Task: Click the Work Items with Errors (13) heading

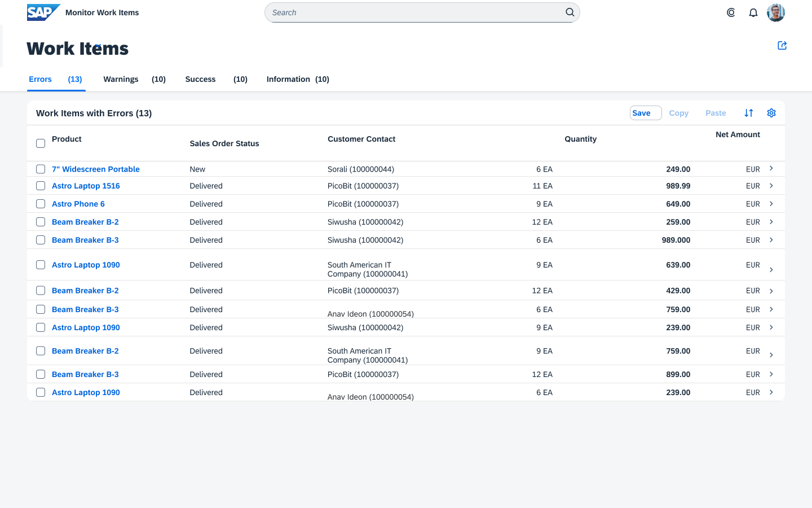Action: pos(94,113)
